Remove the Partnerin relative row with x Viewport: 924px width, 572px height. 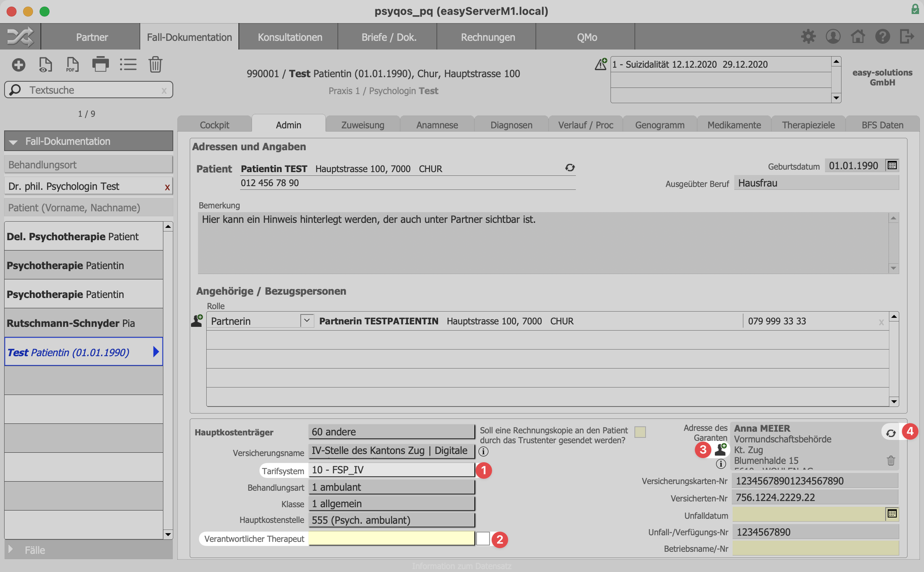(881, 322)
